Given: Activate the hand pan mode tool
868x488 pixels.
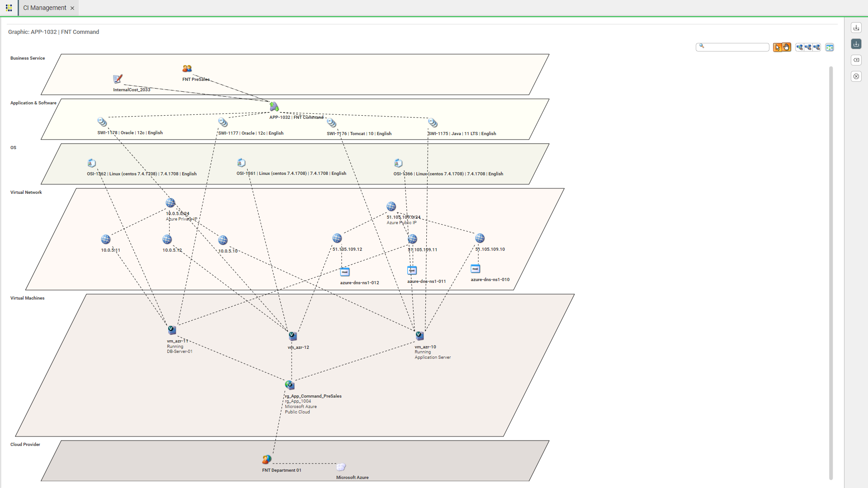Looking at the screenshot, I should 787,47.
